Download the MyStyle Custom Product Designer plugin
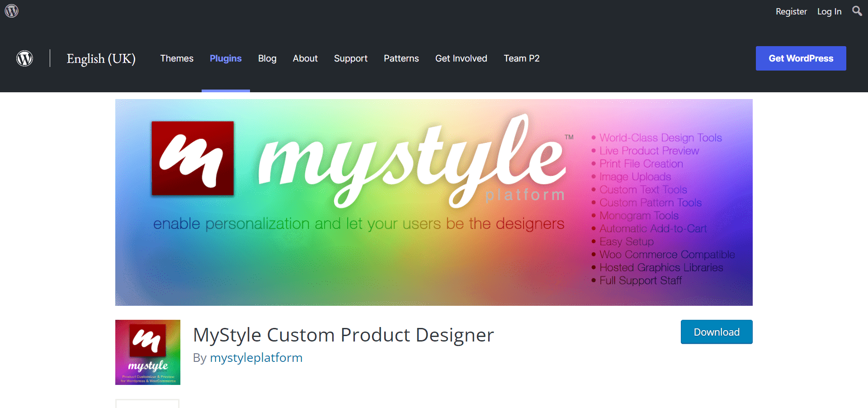This screenshot has height=408, width=868. [716, 332]
